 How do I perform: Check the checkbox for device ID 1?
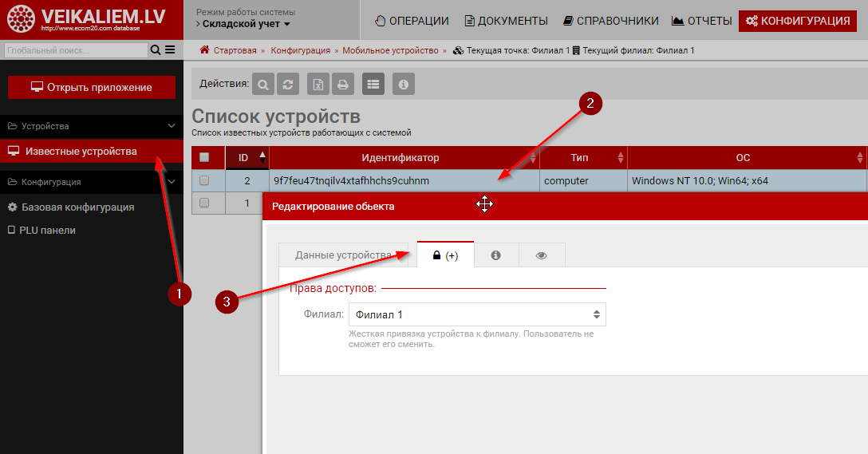point(204,203)
